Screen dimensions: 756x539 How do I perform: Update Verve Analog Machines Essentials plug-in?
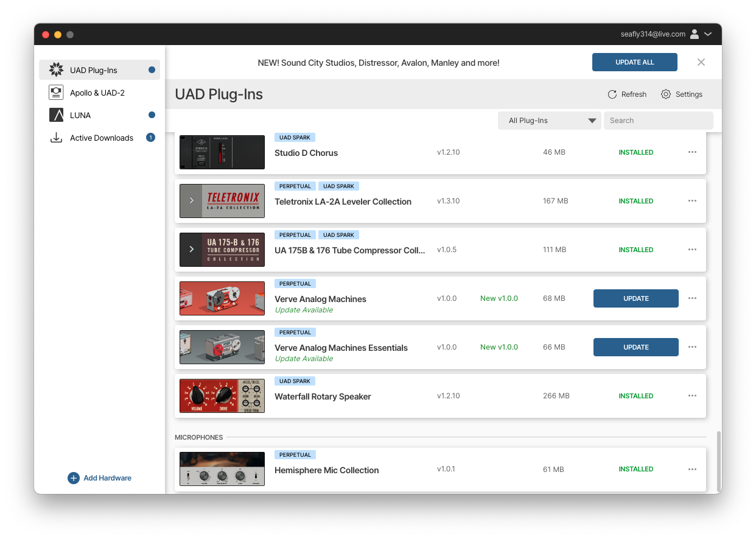[x=636, y=347]
